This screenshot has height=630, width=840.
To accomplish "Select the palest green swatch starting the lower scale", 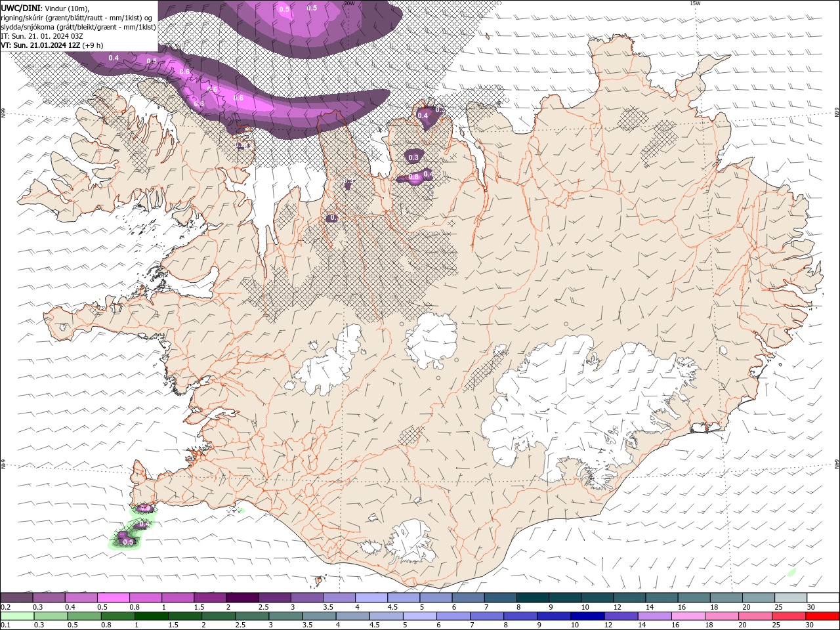I will coord(18,616).
